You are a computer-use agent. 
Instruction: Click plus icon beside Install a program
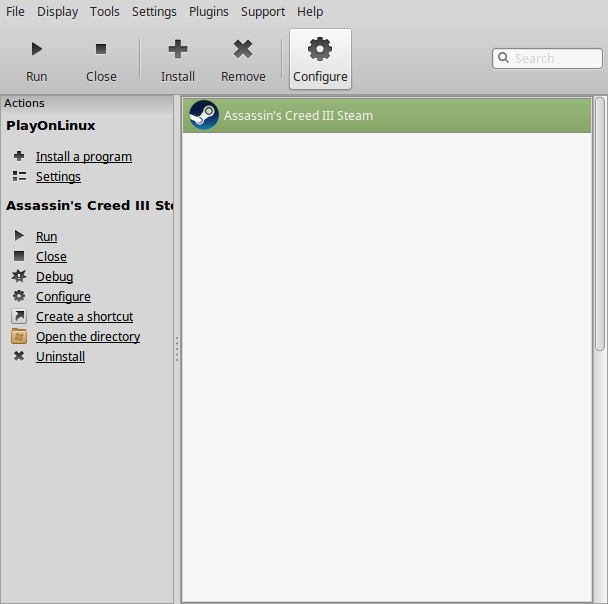(19, 156)
